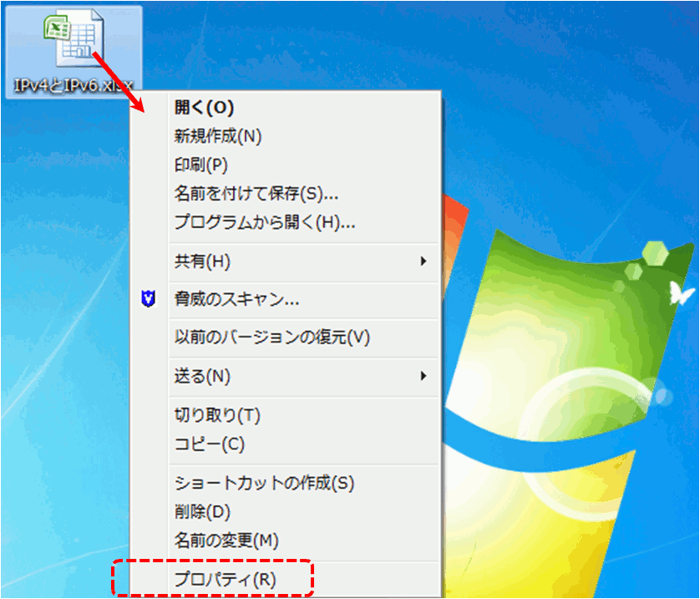Open プログラムから開く(H)... option
Image resolution: width=700 pixels, height=599 pixels.
(x=265, y=222)
